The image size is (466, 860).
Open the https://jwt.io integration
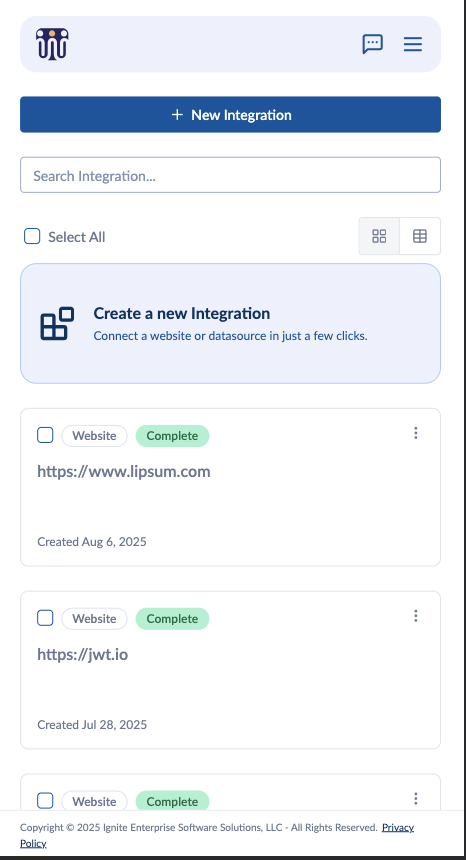[83, 654]
